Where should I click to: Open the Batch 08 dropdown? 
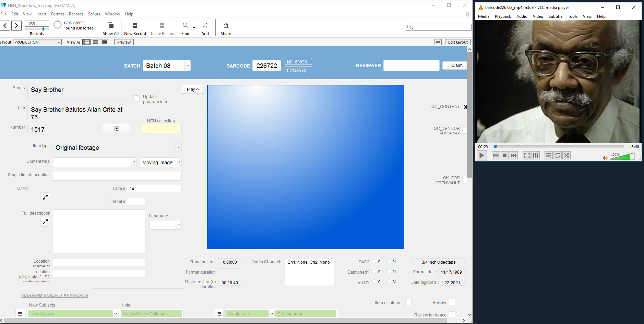tap(187, 66)
